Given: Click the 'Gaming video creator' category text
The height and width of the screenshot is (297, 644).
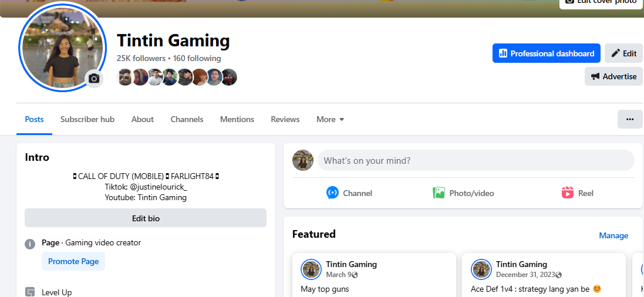Looking at the screenshot, I should point(103,243).
